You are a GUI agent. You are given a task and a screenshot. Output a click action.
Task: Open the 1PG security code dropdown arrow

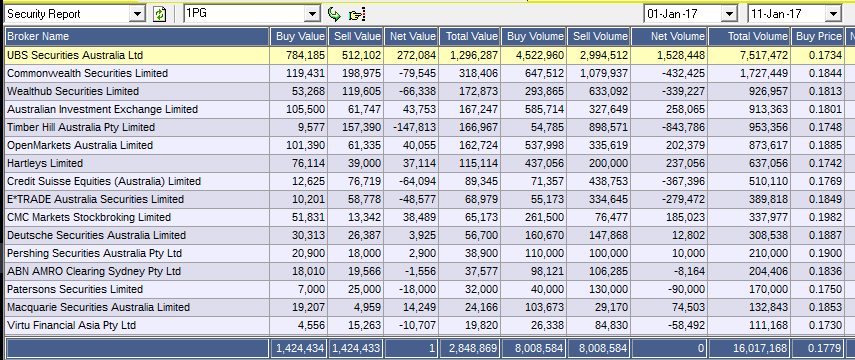coord(312,14)
